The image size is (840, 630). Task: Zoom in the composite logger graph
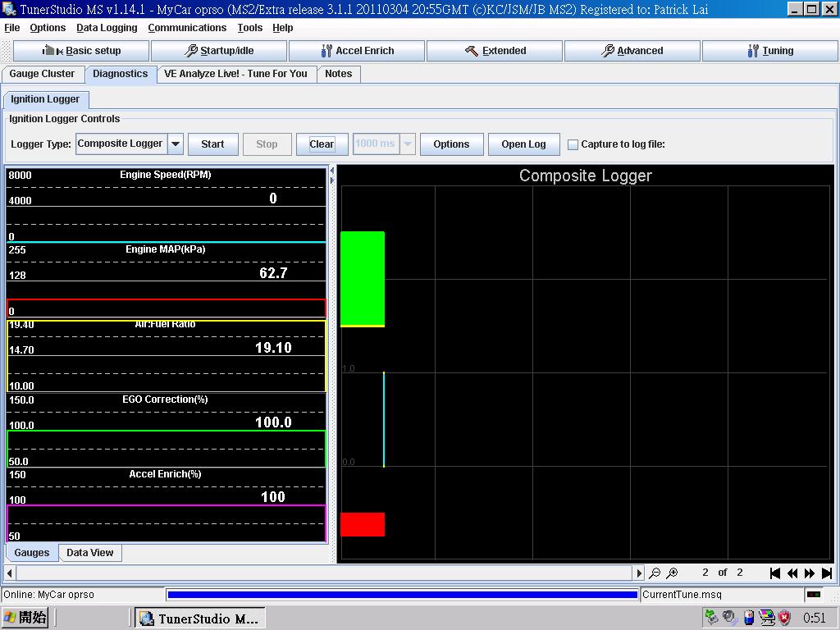672,573
